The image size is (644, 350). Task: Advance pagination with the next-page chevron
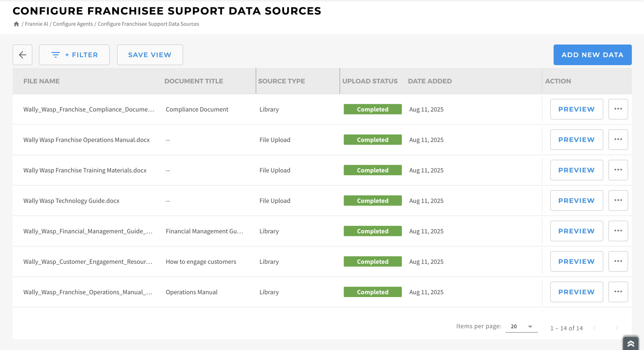coord(617,328)
